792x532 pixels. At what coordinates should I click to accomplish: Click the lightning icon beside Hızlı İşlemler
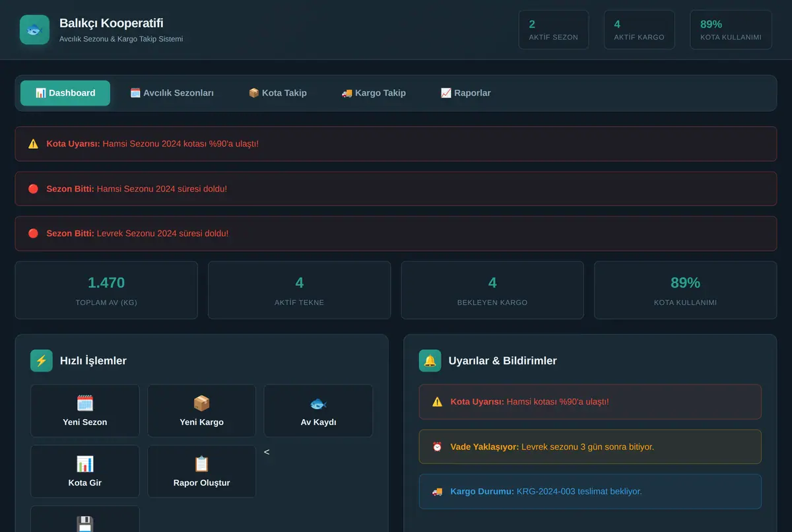click(x=42, y=360)
